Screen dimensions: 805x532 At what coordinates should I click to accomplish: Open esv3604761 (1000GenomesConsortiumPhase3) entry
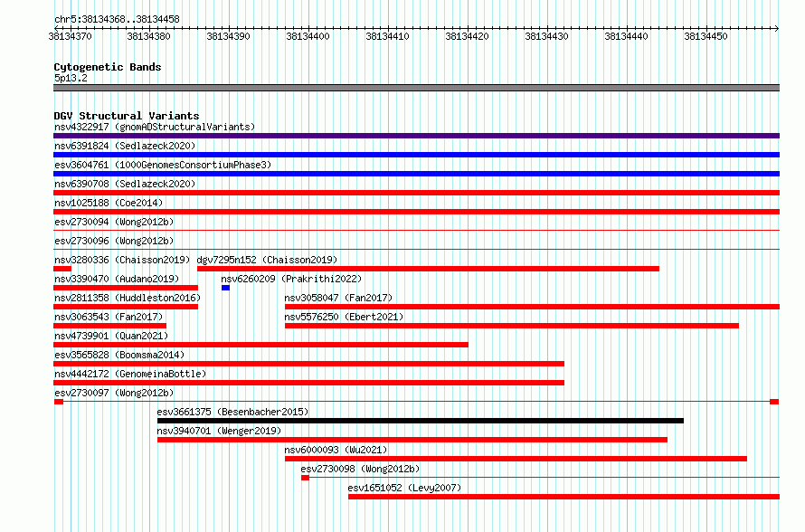(x=163, y=165)
